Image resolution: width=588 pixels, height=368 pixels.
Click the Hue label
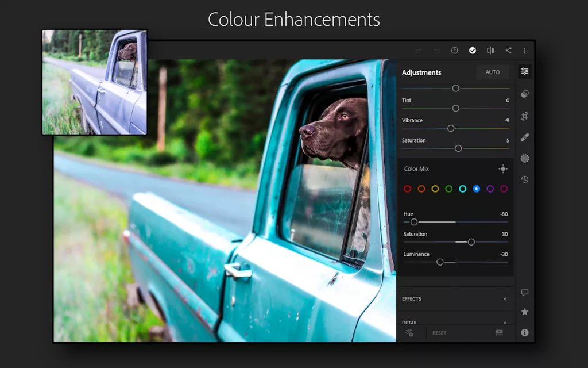[408, 214]
